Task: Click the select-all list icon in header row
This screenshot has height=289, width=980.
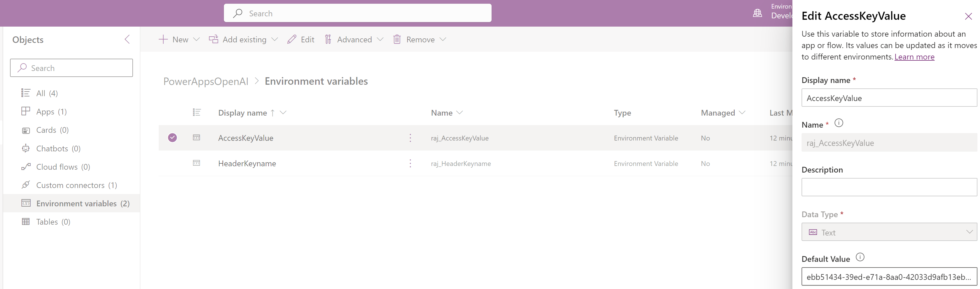Action: pos(196,113)
